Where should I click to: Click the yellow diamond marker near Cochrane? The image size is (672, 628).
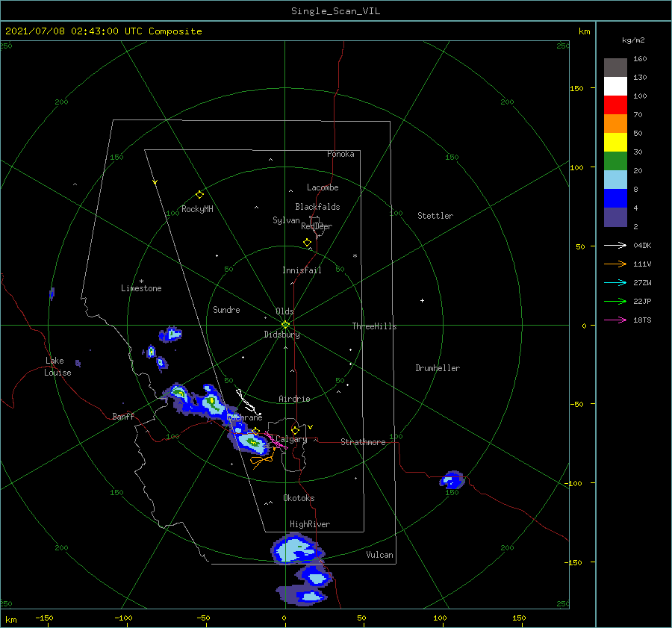(x=256, y=431)
